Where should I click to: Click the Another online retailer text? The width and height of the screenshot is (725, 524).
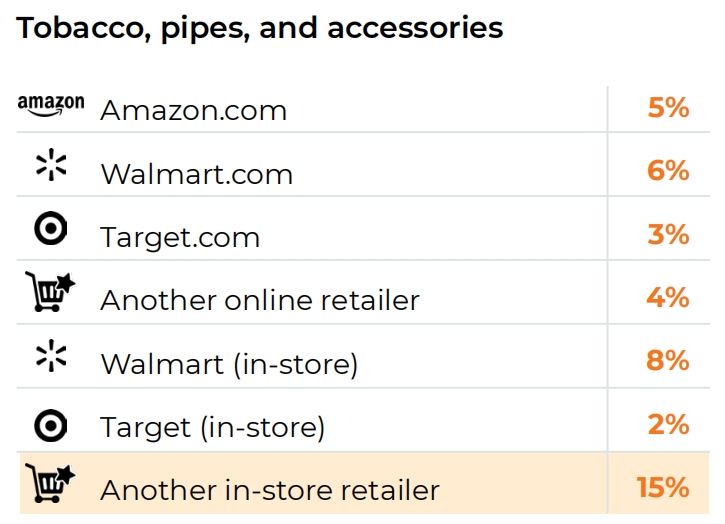[260, 300]
